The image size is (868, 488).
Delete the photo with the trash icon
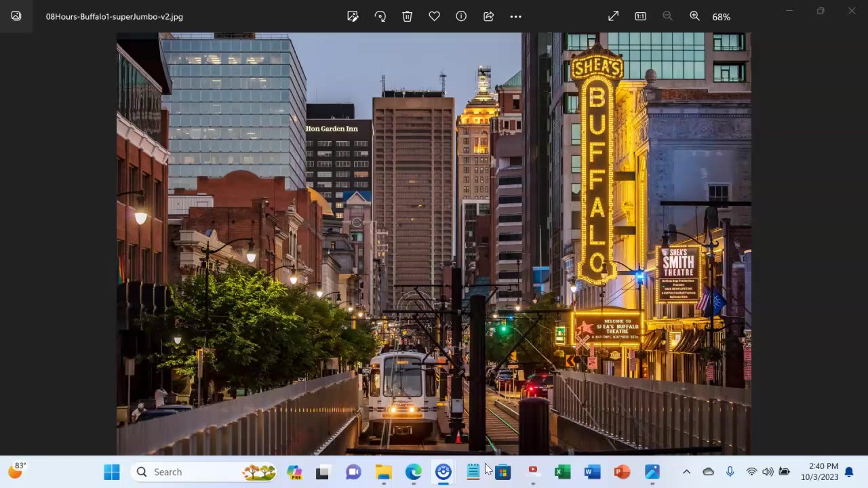[408, 16]
